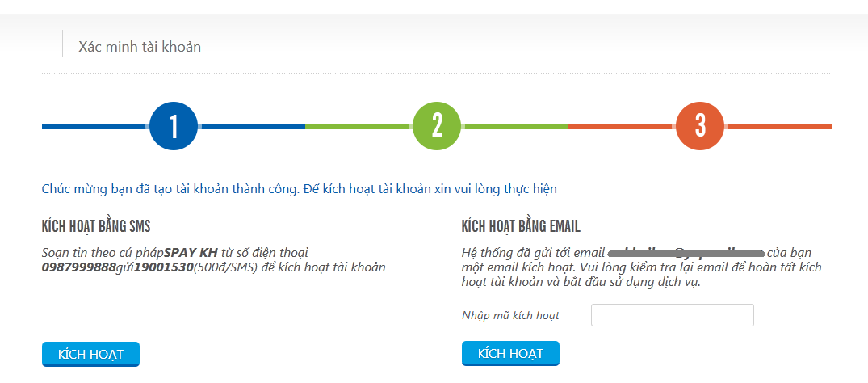Select the "Xác minh tài khoản" page title

tap(140, 47)
